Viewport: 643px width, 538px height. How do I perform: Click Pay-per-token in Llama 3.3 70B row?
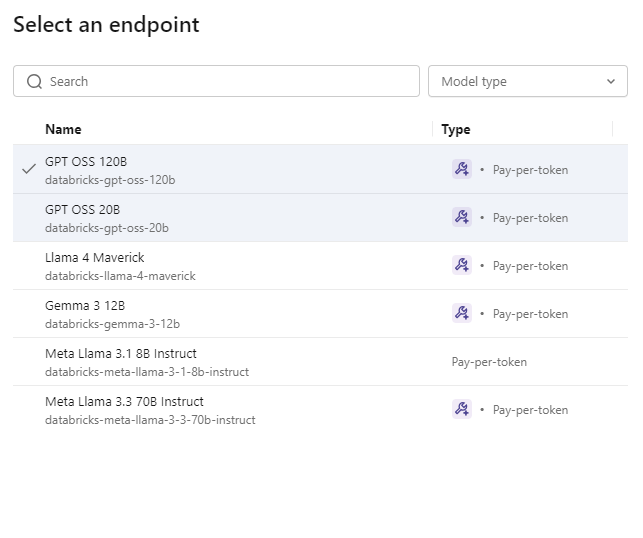pyautogui.click(x=530, y=410)
